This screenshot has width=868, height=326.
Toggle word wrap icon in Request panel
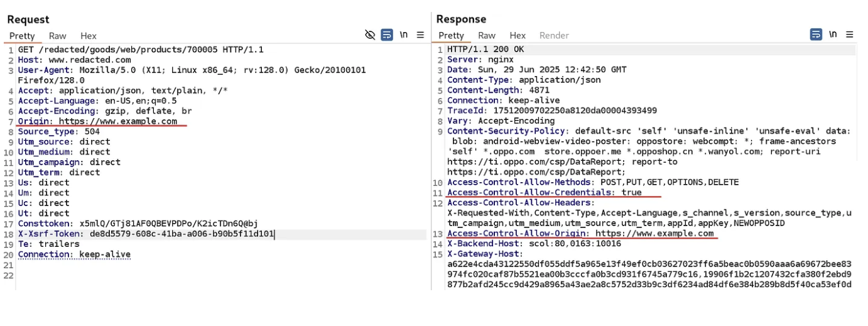click(x=387, y=35)
